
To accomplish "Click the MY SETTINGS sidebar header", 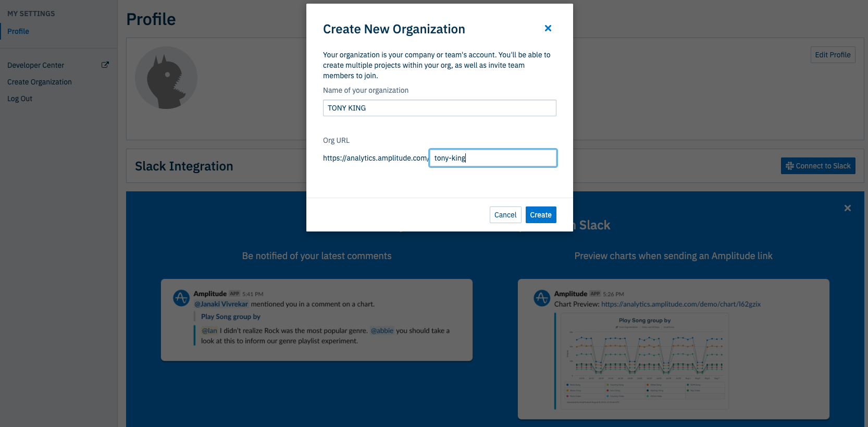I will 31,14.
